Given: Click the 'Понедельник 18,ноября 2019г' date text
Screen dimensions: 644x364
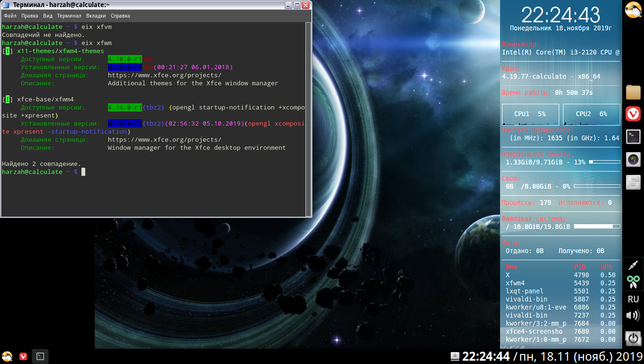Looking at the screenshot, I should pos(561,28).
